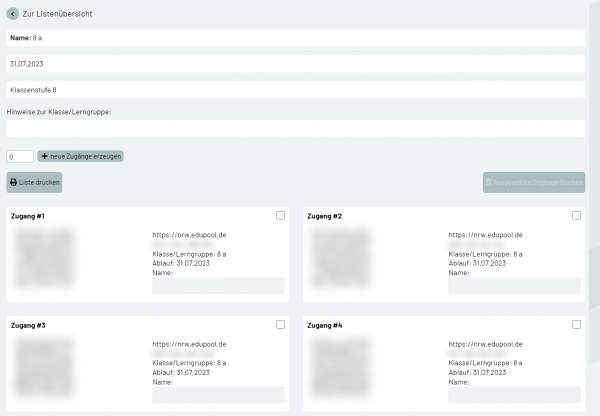Tick the checkbox for Zugang #2
Viewport: 600px width, 416px height.
[576, 216]
